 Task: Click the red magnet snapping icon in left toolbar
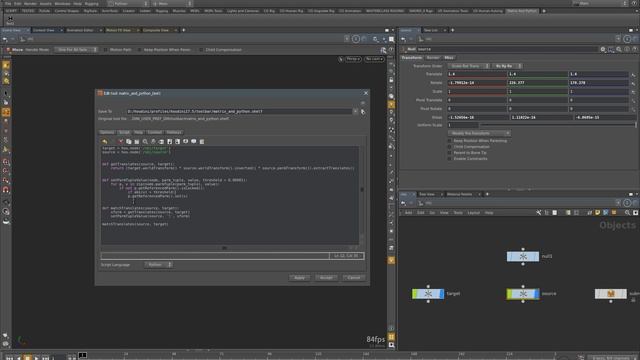pyautogui.click(x=6, y=189)
